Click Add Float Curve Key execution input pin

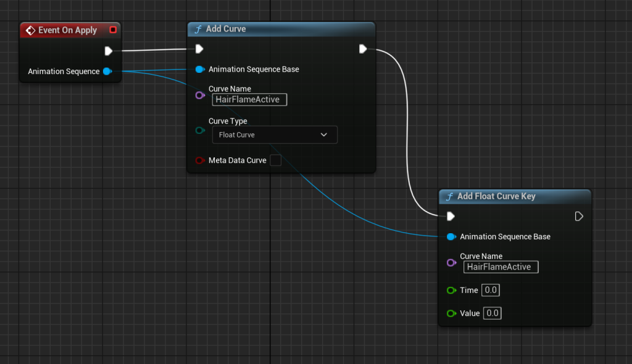click(x=451, y=217)
